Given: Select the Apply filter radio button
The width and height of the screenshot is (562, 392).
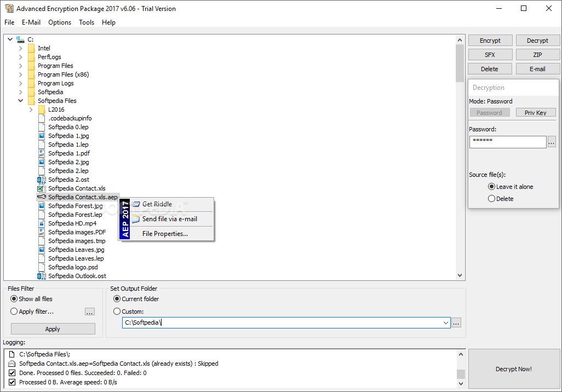Looking at the screenshot, I should click(14, 312).
